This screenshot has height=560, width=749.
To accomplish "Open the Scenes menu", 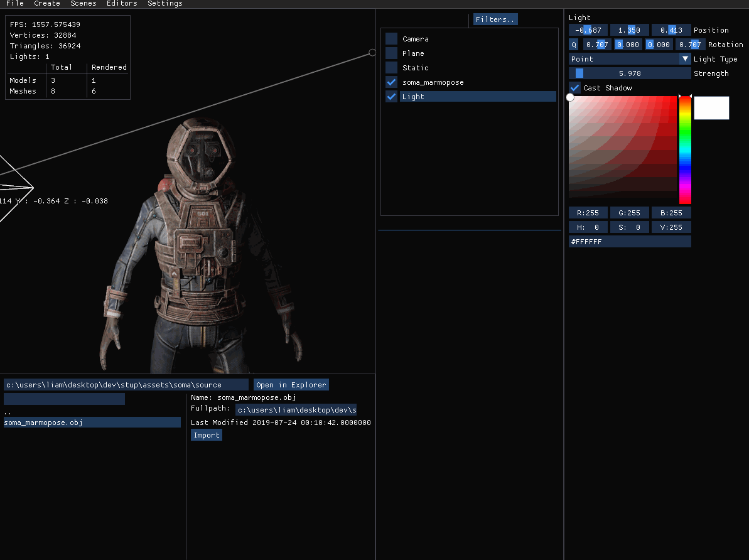I will tap(84, 4).
